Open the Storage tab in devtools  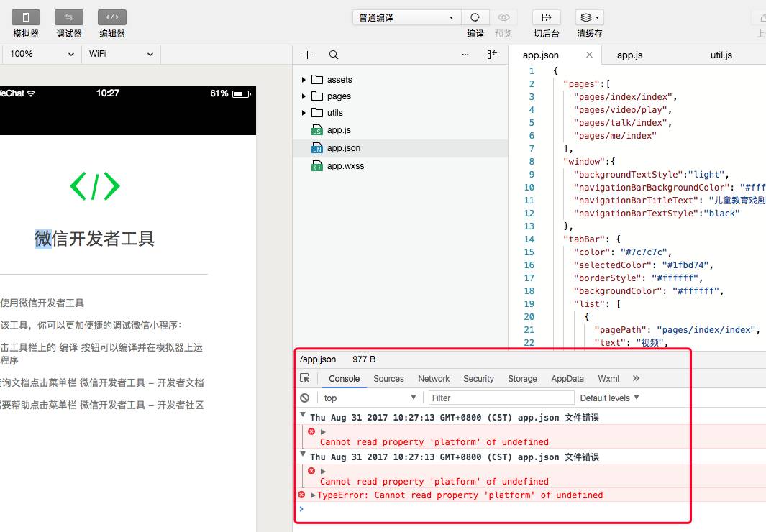pos(522,378)
